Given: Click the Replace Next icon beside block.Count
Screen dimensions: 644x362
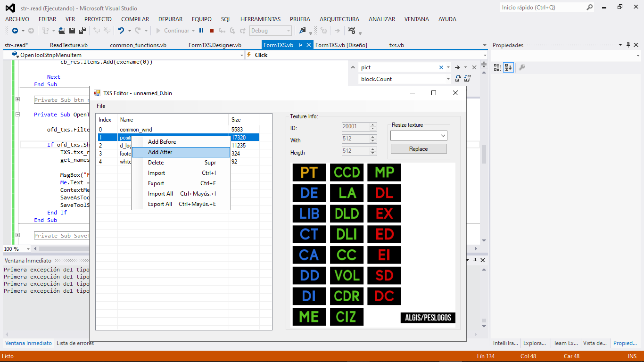Looking at the screenshot, I should coord(458,79).
